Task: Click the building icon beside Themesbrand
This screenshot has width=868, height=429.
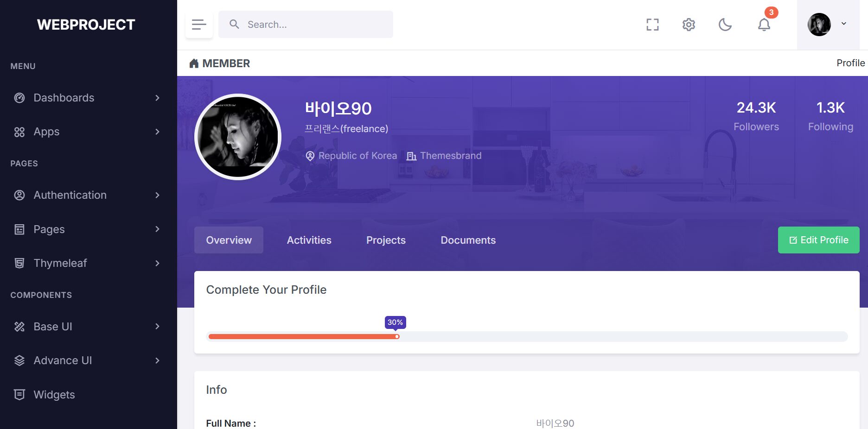Action: pos(411,156)
